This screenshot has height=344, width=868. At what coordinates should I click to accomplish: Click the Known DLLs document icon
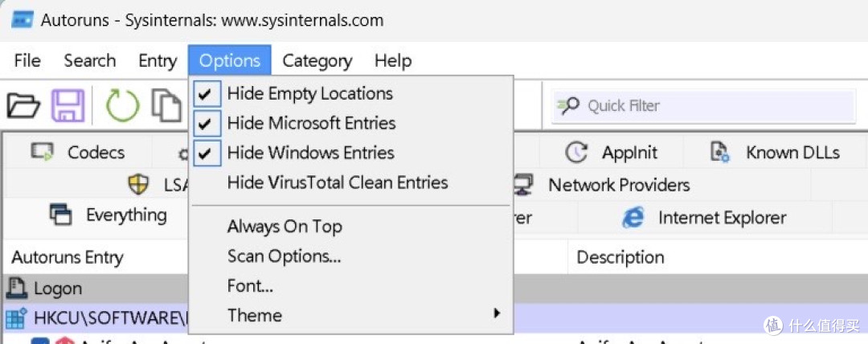tap(719, 152)
